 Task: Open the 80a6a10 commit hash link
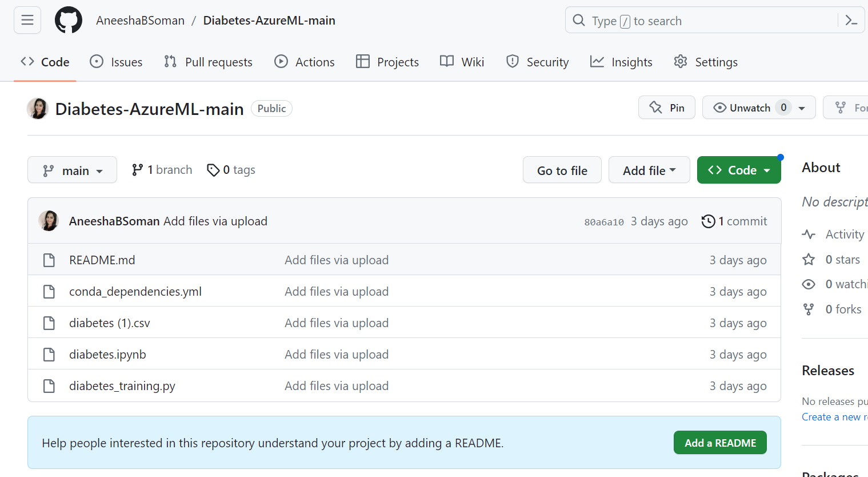pyautogui.click(x=603, y=222)
